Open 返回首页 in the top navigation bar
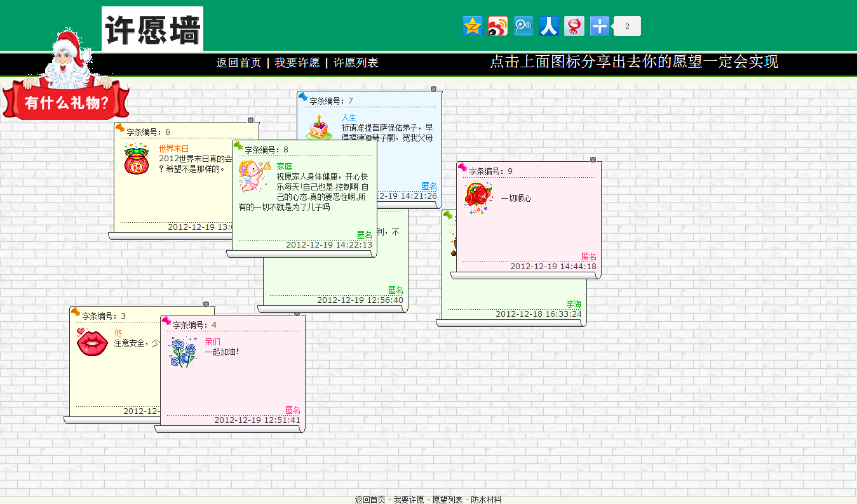 coord(238,63)
